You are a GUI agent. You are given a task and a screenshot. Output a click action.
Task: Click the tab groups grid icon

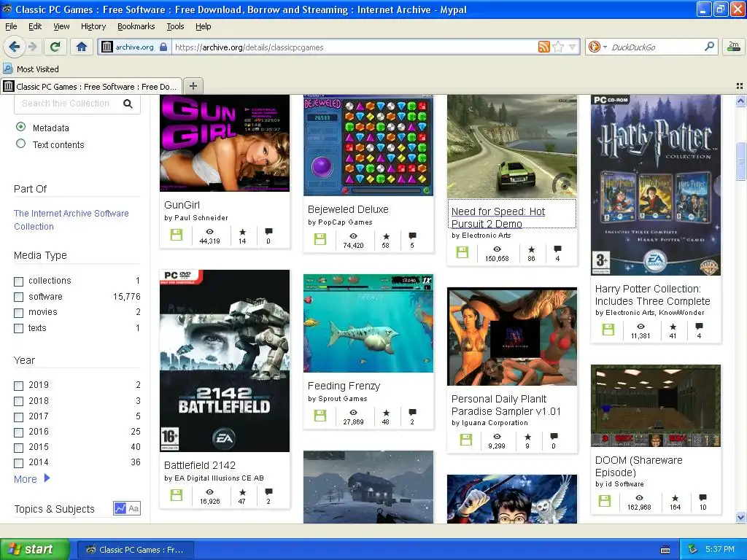click(x=740, y=86)
